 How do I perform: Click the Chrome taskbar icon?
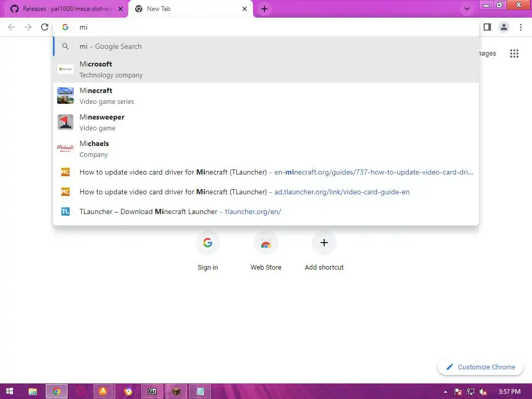tap(57, 391)
